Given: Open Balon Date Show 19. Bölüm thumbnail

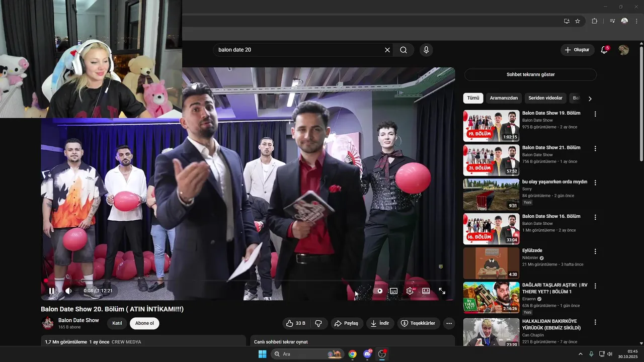Looking at the screenshot, I should pos(491,126).
